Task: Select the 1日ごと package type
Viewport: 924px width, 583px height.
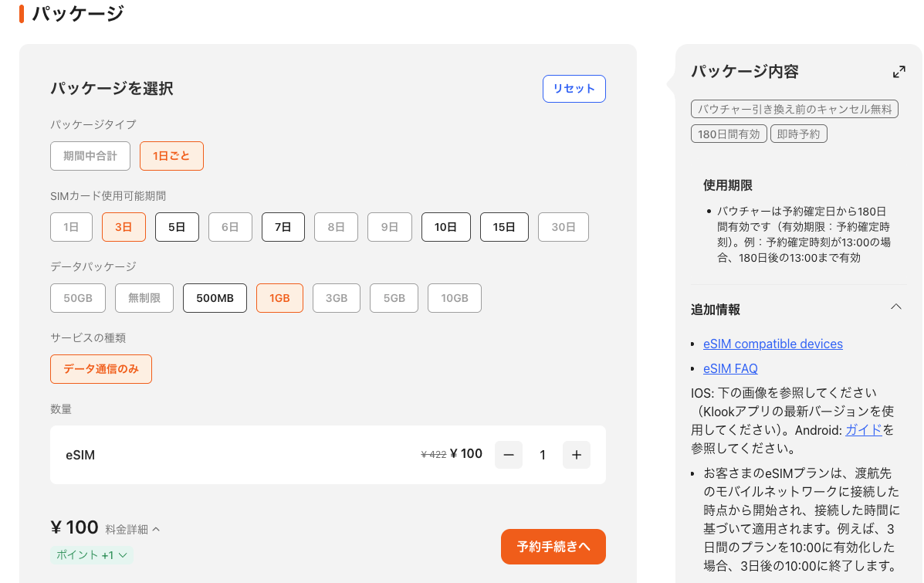Action: (171, 156)
